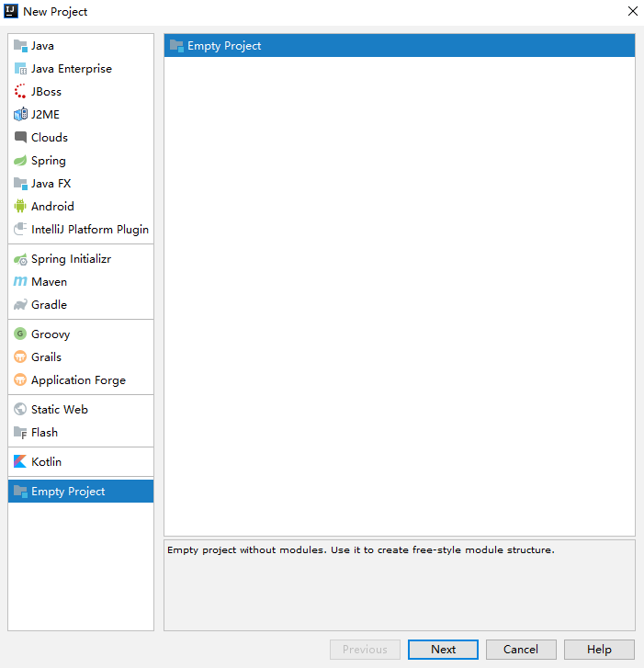Click the Gradle elephant icon

coord(20,305)
